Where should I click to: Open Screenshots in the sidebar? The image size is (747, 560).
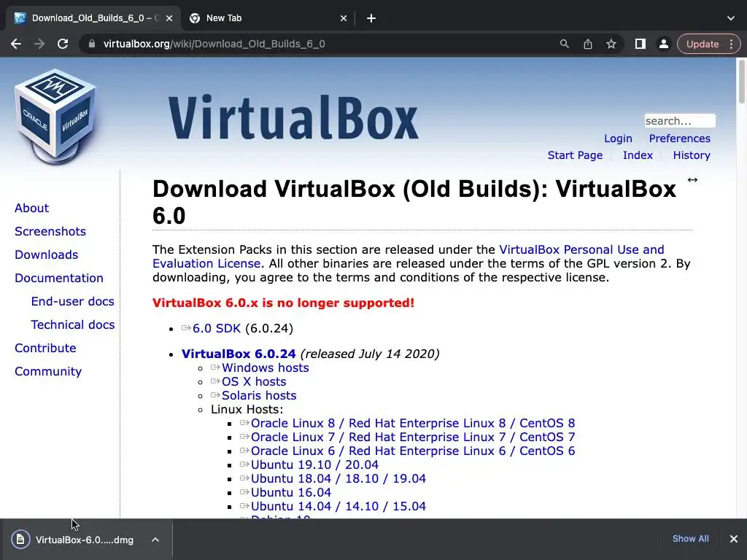[50, 231]
